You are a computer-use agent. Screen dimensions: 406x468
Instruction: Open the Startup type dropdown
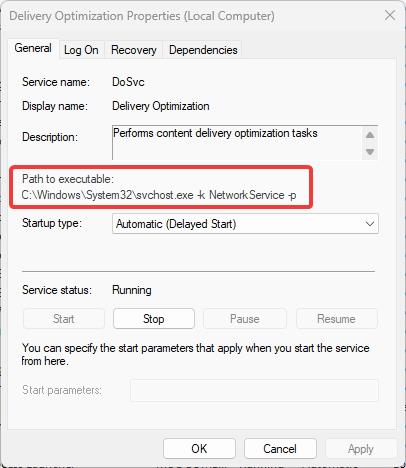click(245, 224)
